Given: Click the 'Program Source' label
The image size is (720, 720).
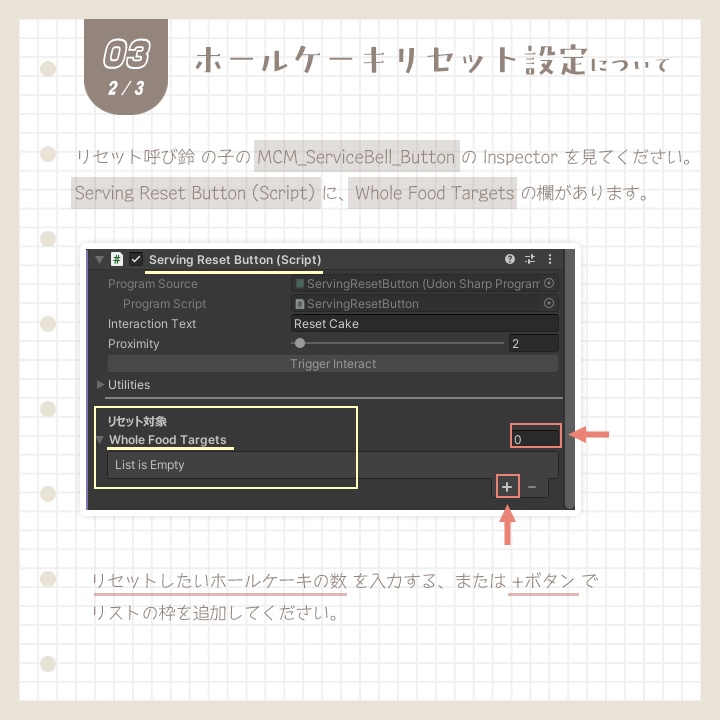Looking at the screenshot, I should [152, 284].
